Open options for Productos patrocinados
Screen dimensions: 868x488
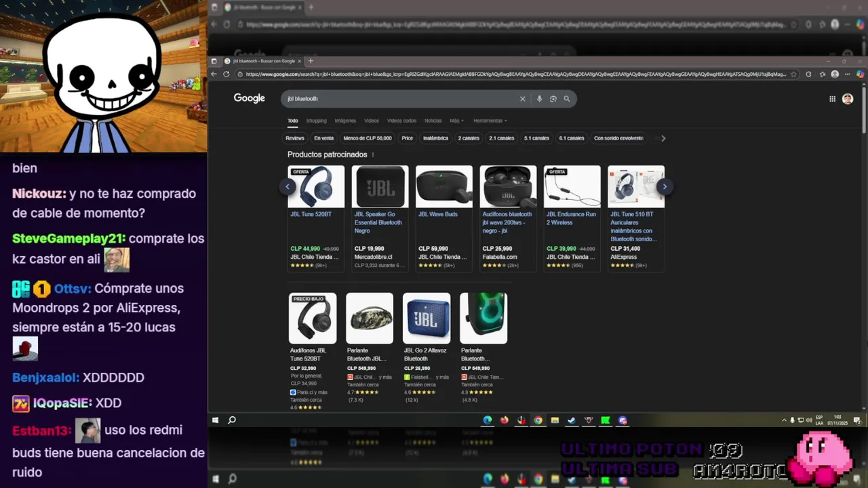pyautogui.click(x=373, y=155)
